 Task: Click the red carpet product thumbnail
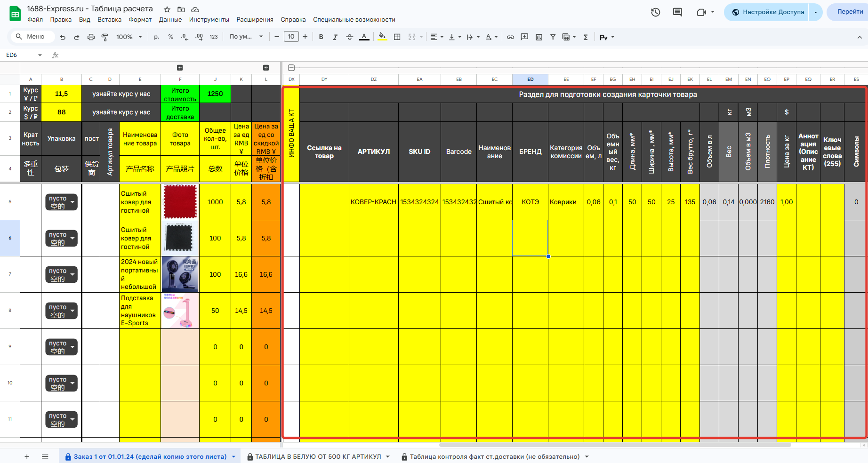tap(180, 202)
